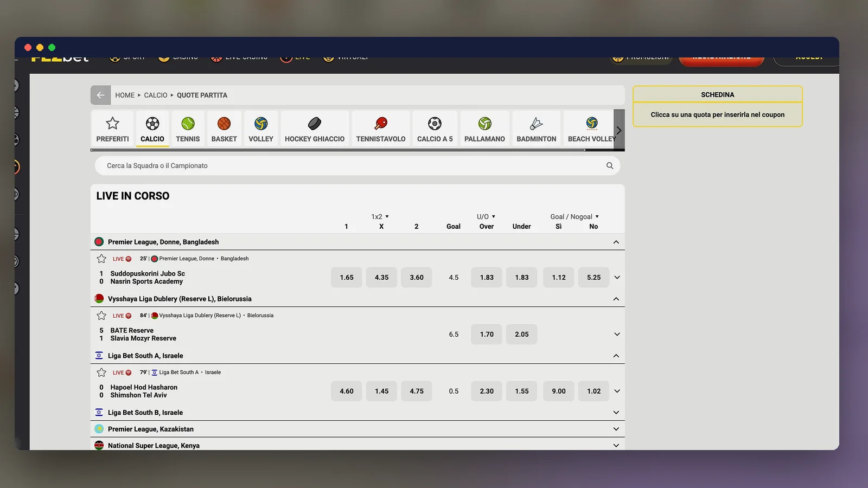Expand Premier League, Kazakistan section
Screen dimensions: 868x488
616,429
